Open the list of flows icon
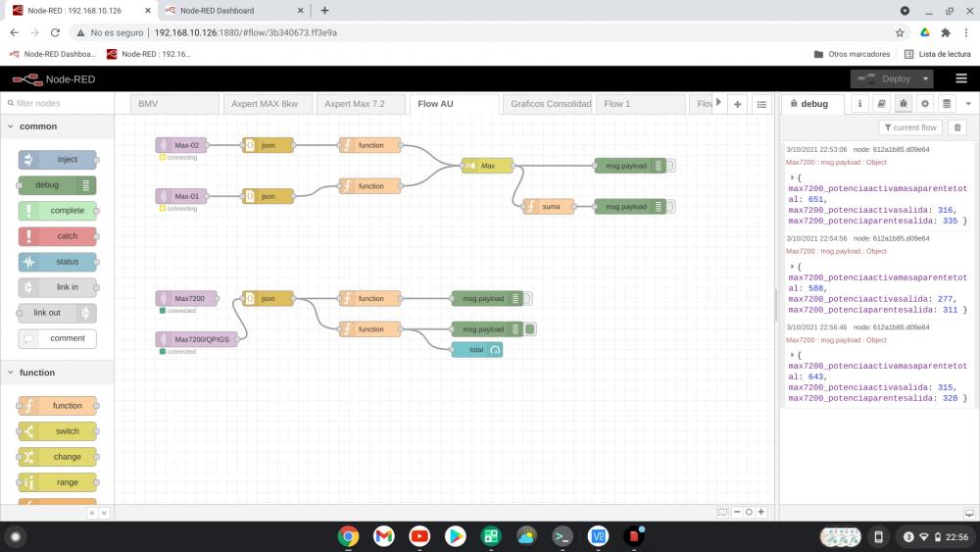This screenshot has width=980, height=552. pos(761,104)
